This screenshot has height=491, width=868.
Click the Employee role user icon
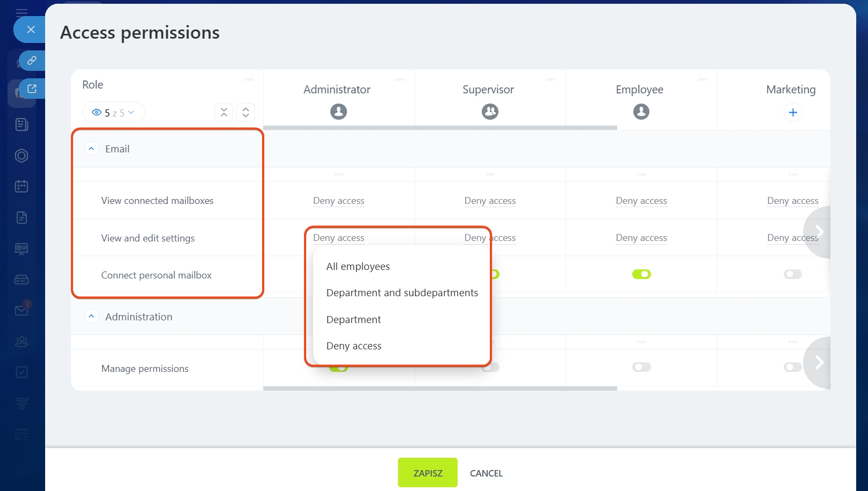[641, 112]
